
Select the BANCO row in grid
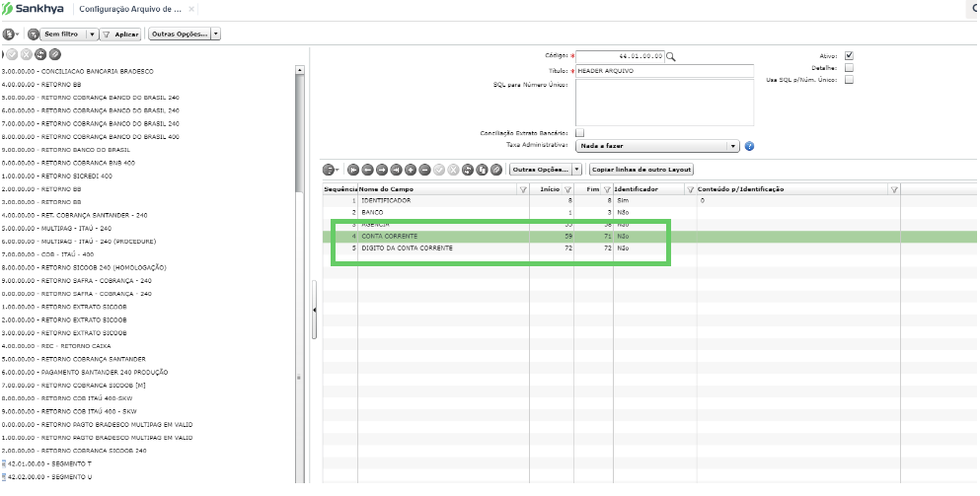[650, 212]
